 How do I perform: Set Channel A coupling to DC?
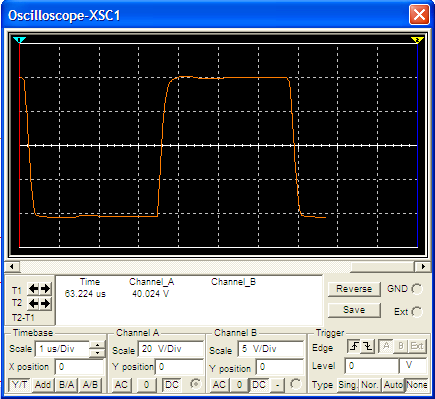[172, 385]
